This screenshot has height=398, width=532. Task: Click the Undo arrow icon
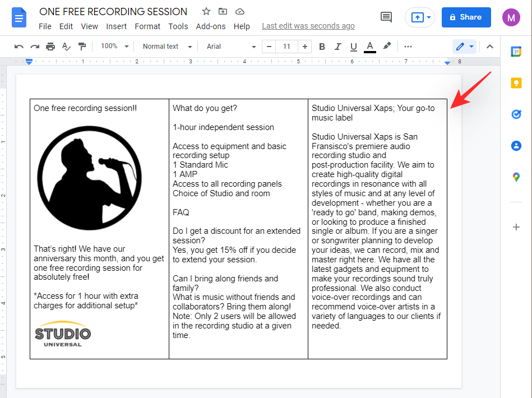coord(19,47)
